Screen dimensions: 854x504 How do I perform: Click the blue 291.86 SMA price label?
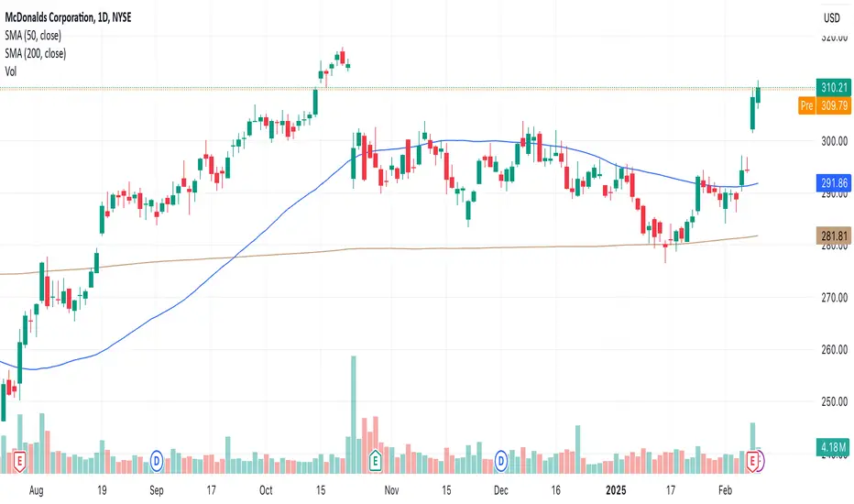833,183
